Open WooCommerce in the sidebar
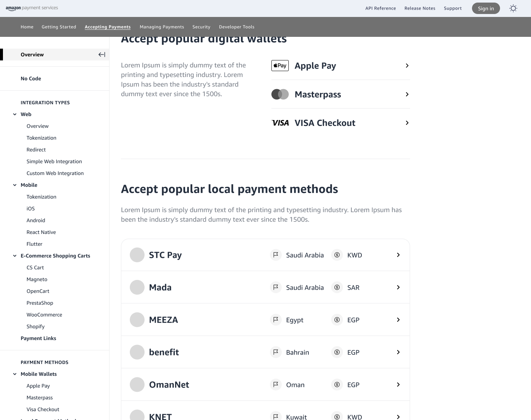The image size is (531, 420). 44,315
